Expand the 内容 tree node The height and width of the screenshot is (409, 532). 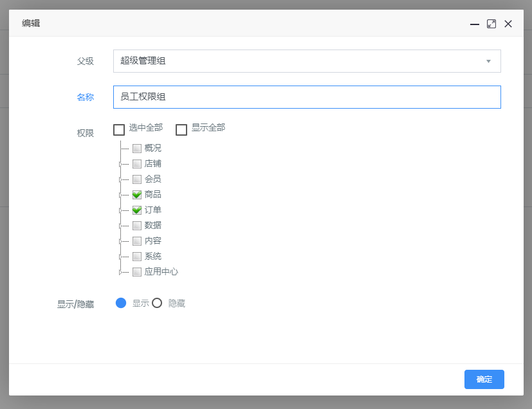pos(120,241)
